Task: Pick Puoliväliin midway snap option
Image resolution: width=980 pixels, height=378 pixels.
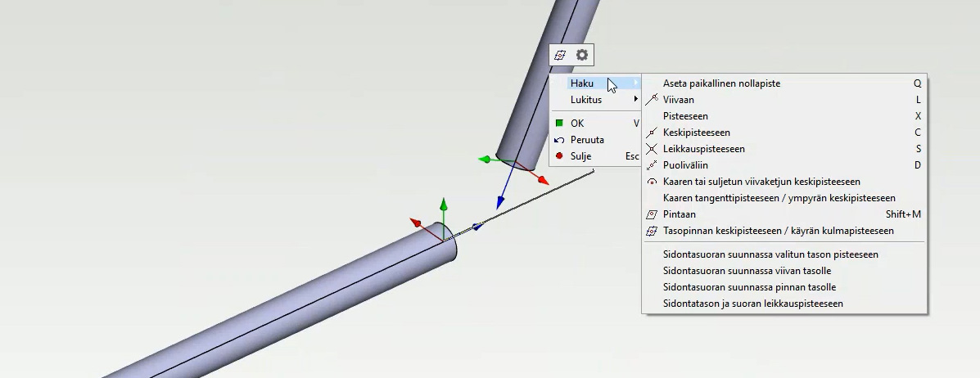Action: pos(685,165)
